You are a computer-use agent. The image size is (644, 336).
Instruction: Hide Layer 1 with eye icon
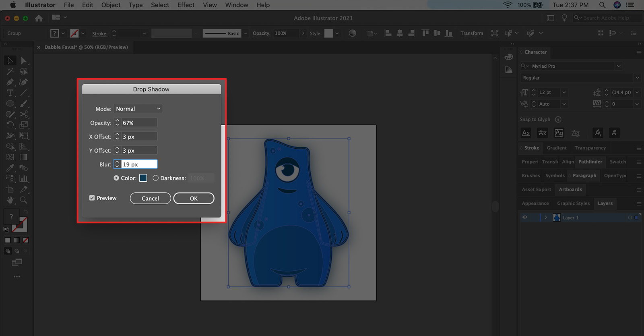pyautogui.click(x=525, y=218)
